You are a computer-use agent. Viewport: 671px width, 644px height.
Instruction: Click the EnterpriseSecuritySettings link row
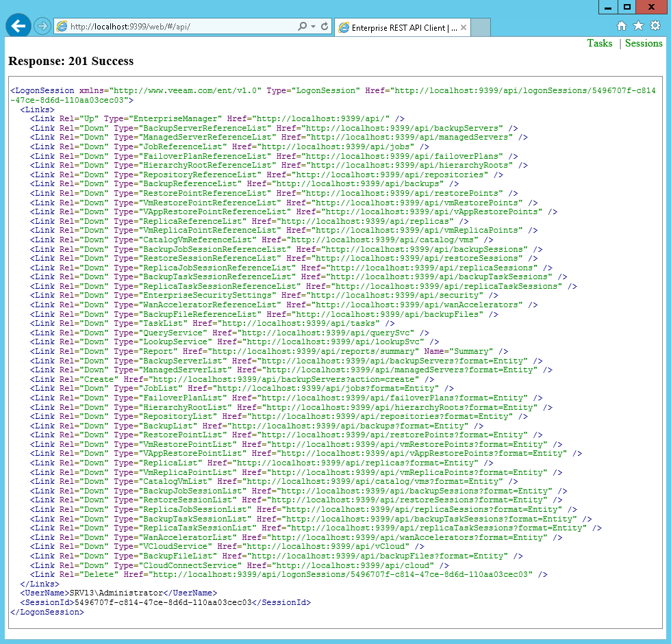click(264, 295)
